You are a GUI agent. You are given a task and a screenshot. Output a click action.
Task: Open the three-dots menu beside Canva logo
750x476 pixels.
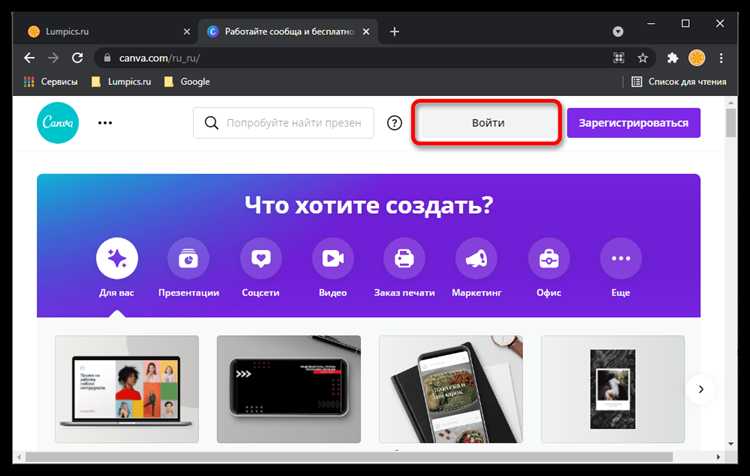point(105,123)
